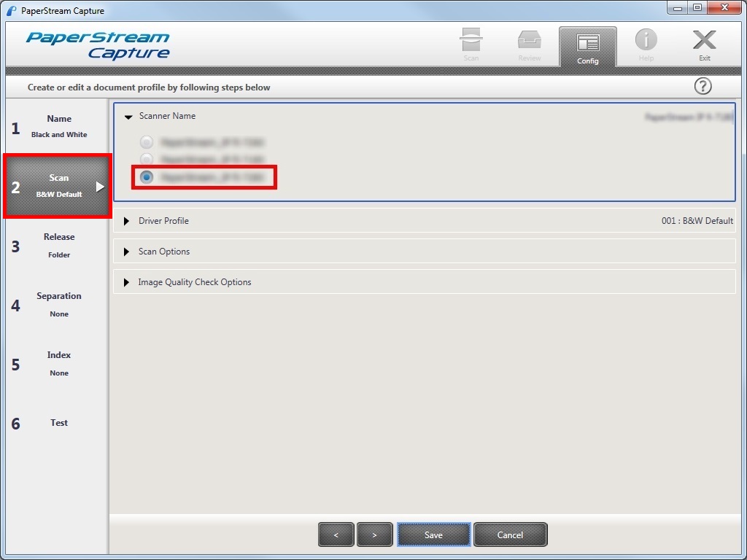Expand the Driver Profile section
747x560 pixels.
click(126, 221)
